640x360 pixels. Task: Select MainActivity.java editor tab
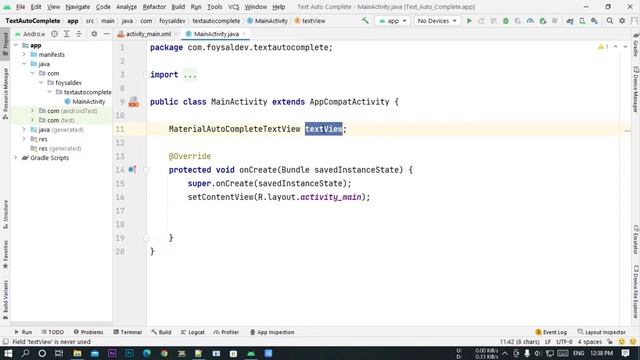(216, 34)
